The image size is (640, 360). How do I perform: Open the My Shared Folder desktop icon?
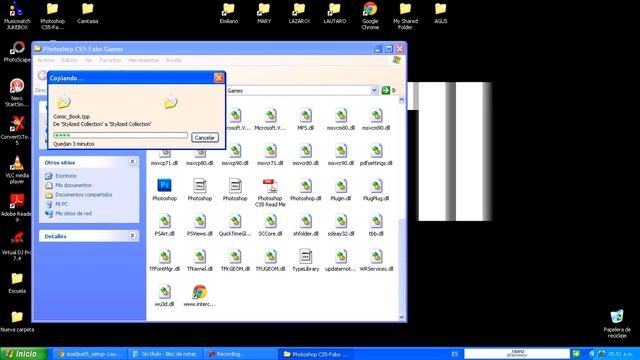point(405,16)
